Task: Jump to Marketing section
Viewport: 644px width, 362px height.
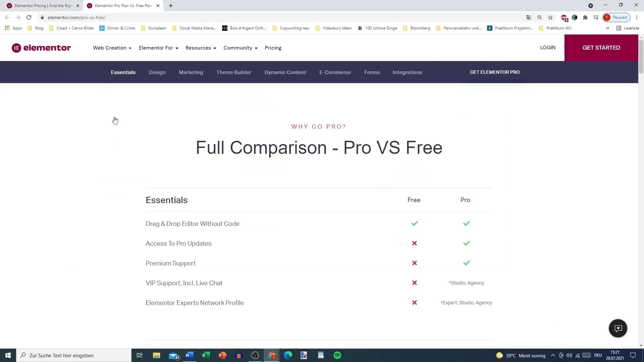Action: coord(191,72)
